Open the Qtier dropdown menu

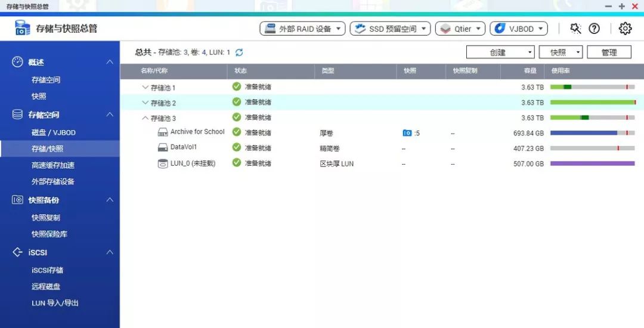pyautogui.click(x=460, y=29)
